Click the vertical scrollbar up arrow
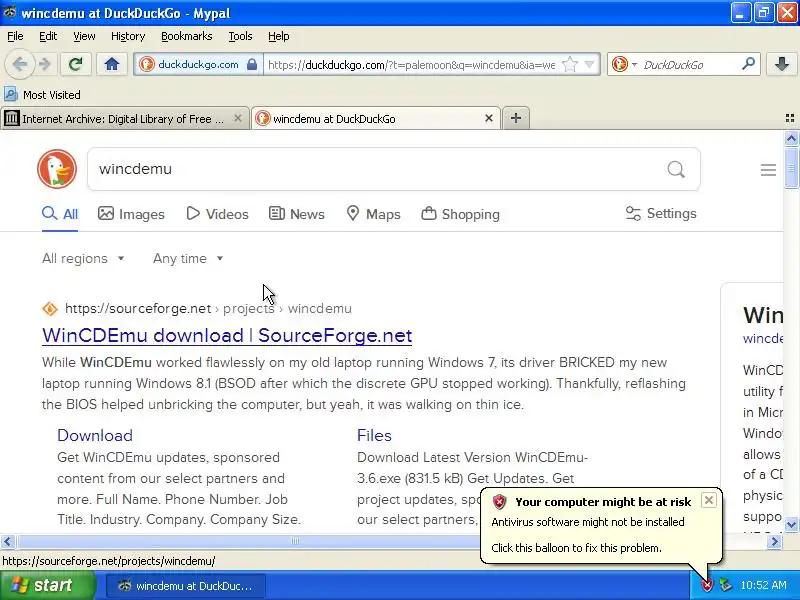800x600 pixels. coord(791,138)
